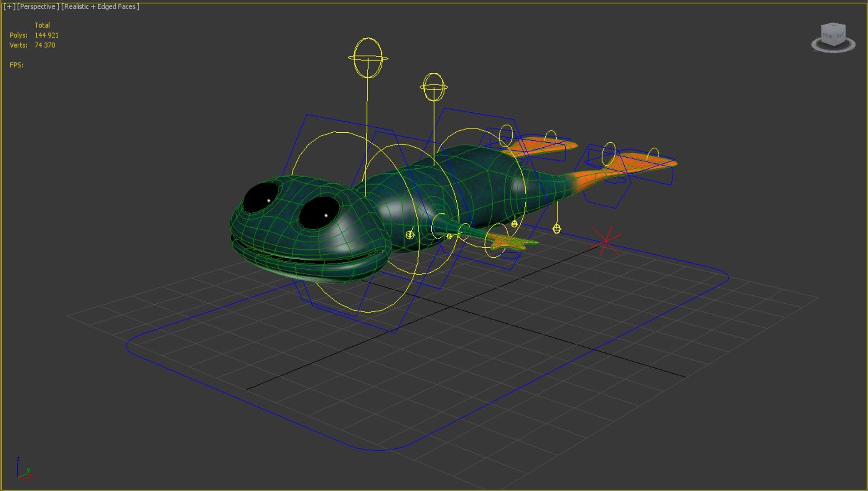
Task: Click the XYZ axis tripod indicator
Action: click(x=24, y=468)
